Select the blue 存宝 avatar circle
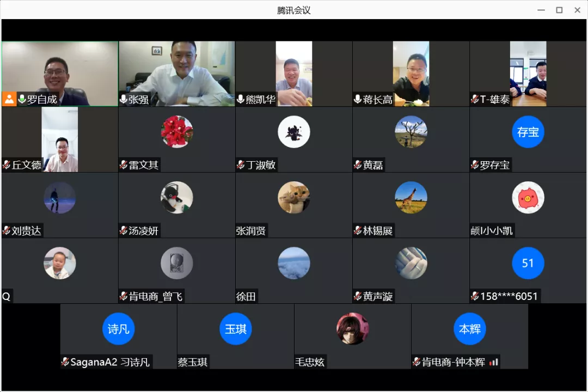Viewport: 588px width, 392px height. [x=528, y=132]
